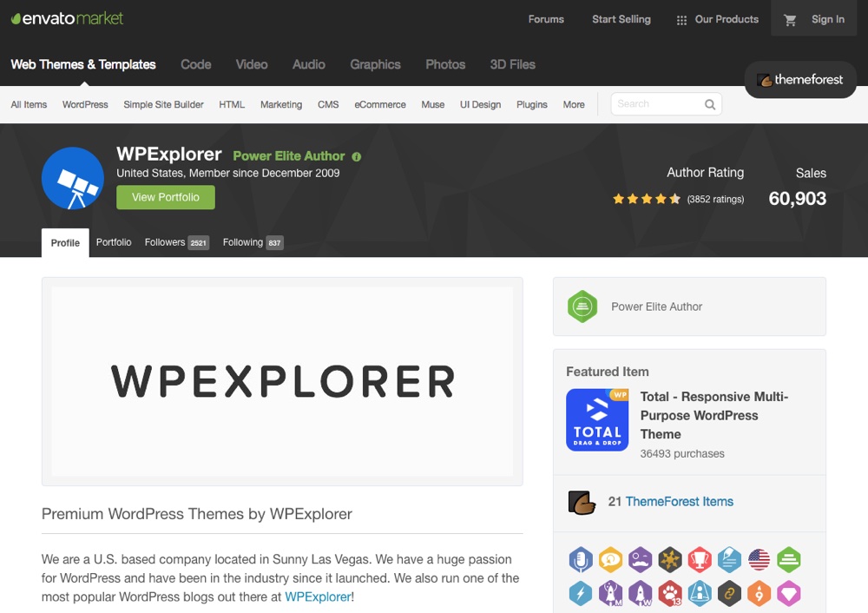This screenshot has height=613, width=868.
Task: Open the UI Design category
Action: pyautogui.click(x=481, y=105)
